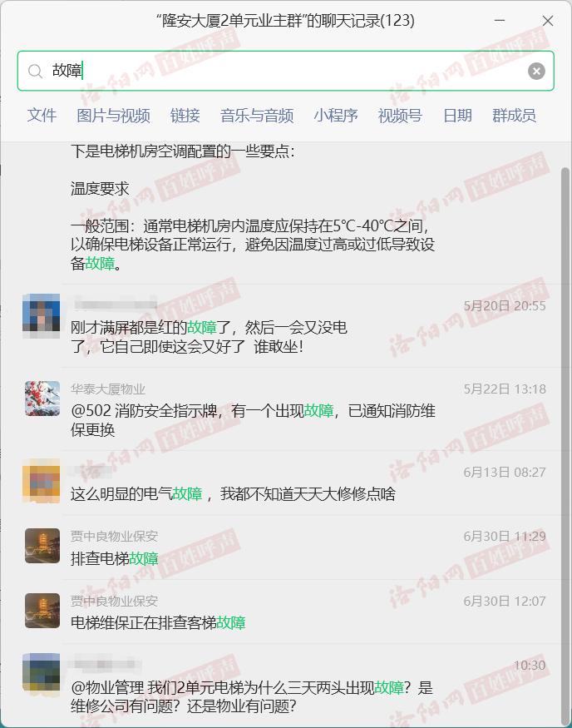Viewport: 572px width, 728px height.
Task: Click pixelated avatar of 6月13日 message
Action: [x=42, y=481]
